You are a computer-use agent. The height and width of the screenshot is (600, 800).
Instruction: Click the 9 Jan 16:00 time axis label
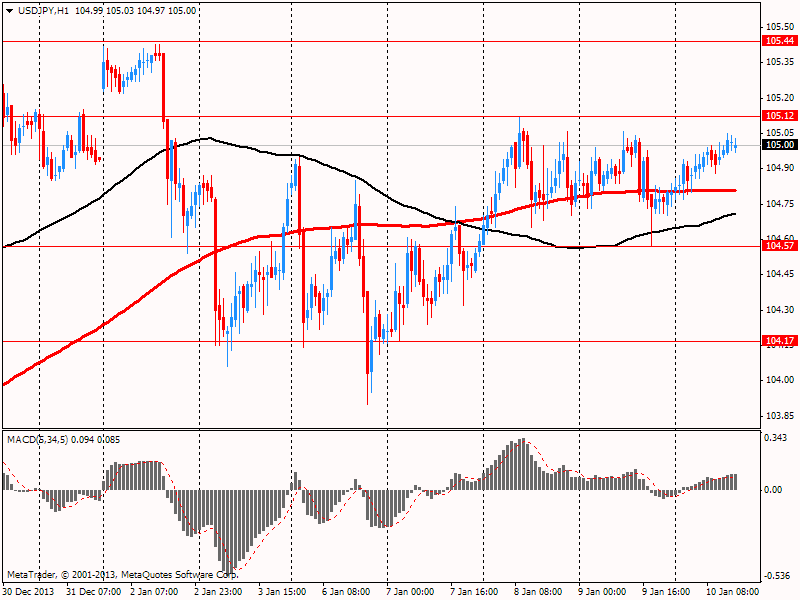(x=666, y=592)
